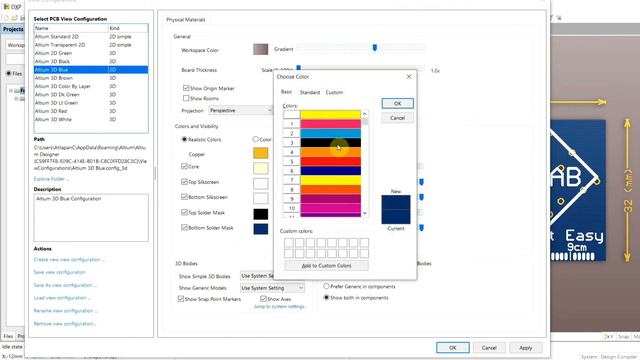This screenshot has width=640, height=360.
Task: Click Load view configuration link
Action: pos(62,298)
